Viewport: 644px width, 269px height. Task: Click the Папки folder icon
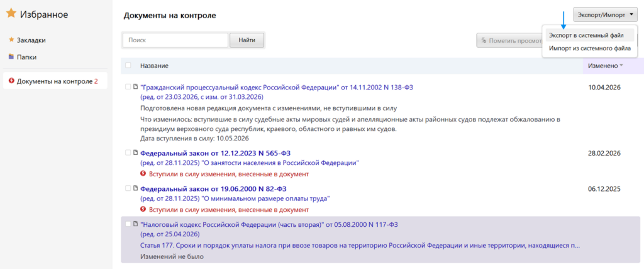[11, 57]
